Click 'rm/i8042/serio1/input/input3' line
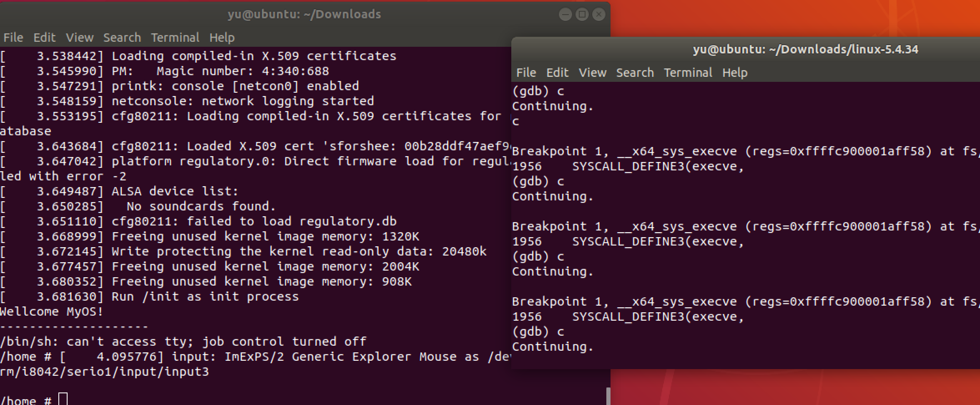This screenshot has width=980, height=405. (104, 372)
